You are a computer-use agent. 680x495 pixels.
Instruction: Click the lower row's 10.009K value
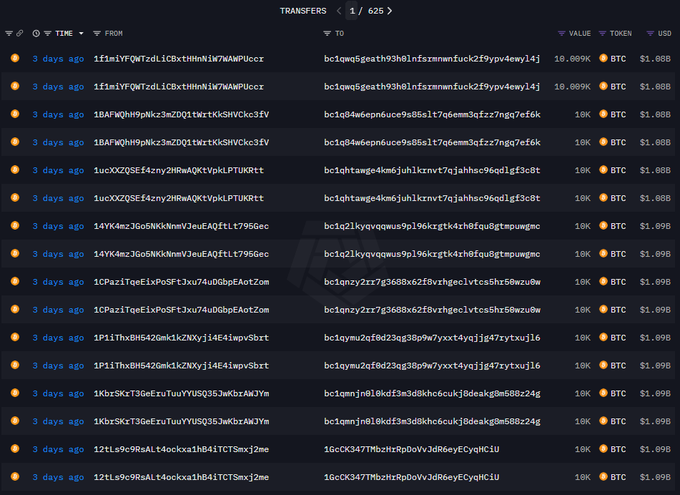pyautogui.click(x=572, y=87)
